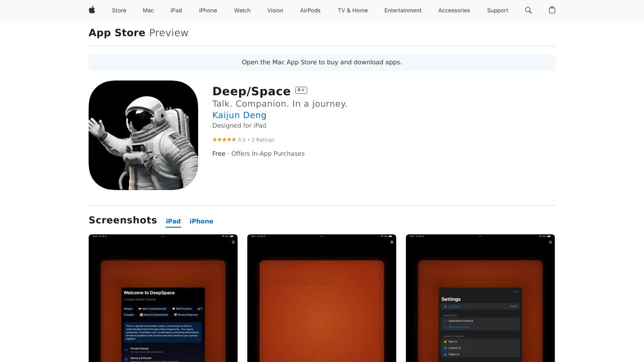Open the search magnifier icon
The height and width of the screenshot is (362, 644).
(x=528, y=10)
